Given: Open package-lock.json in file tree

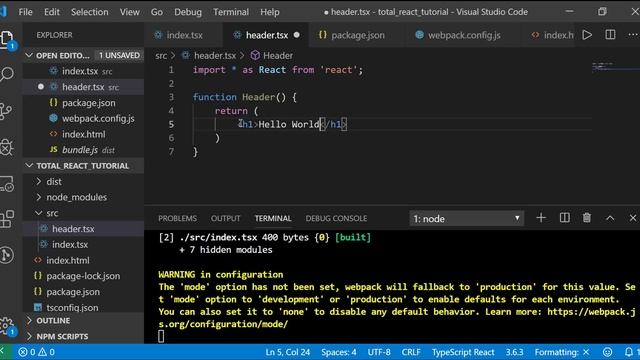Looking at the screenshot, I should click(x=83, y=276).
